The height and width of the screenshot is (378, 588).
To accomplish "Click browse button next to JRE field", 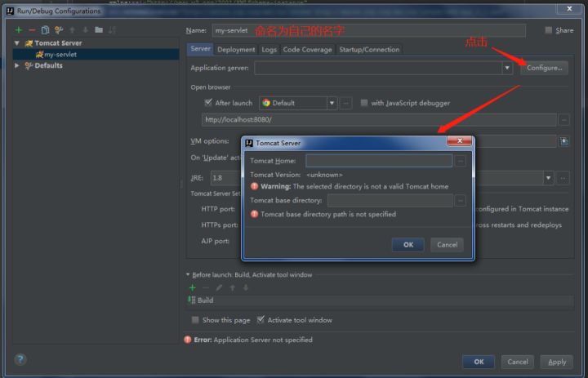I will point(563,178).
